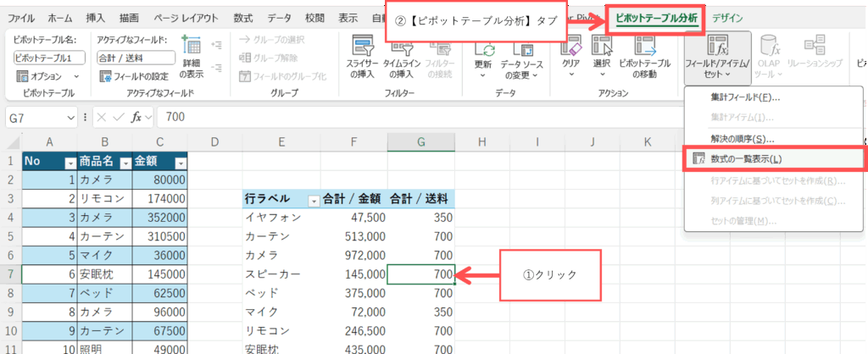Click the 詳細の表示 (Show Details) icon

[192, 55]
